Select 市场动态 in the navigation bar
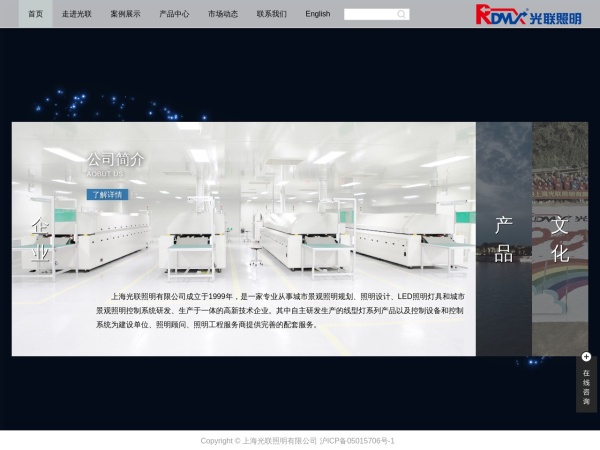This screenshot has height=450, width=600. click(x=223, y=14)
